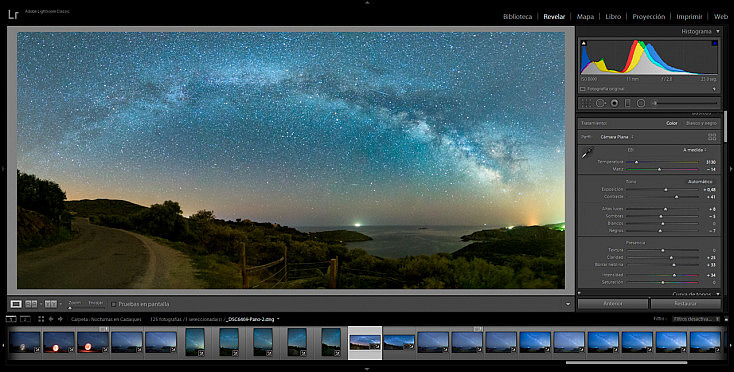Viewport: 734px width, 372px height.
Task: Toggle the shadow clipping indicator in histogram
Action: pos(584,43)
